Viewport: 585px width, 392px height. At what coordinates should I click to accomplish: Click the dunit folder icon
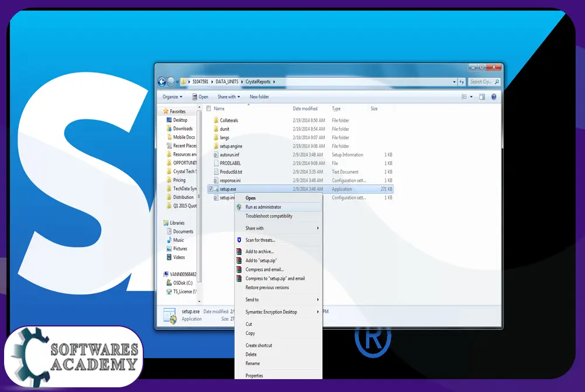[x=216, y=129]
